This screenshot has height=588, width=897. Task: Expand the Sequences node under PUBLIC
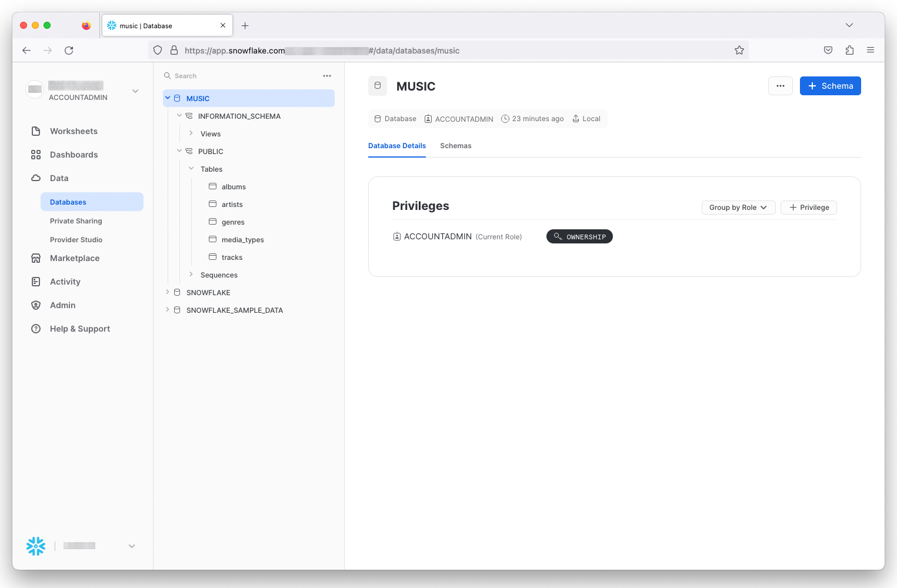[x=191, y=274]
